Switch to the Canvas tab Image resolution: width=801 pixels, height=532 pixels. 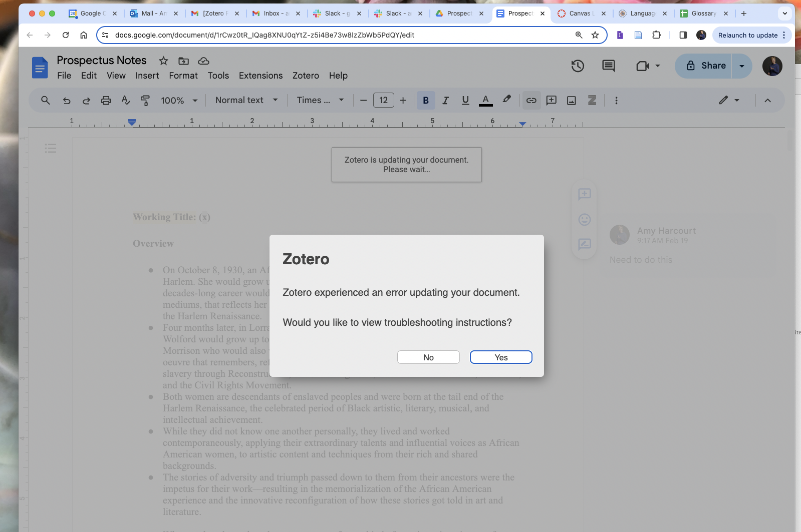click(x=582, y=14)
